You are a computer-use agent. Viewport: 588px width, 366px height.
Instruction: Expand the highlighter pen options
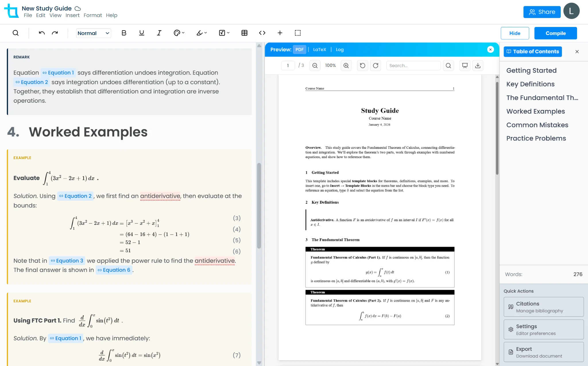[x=205, y=33]
